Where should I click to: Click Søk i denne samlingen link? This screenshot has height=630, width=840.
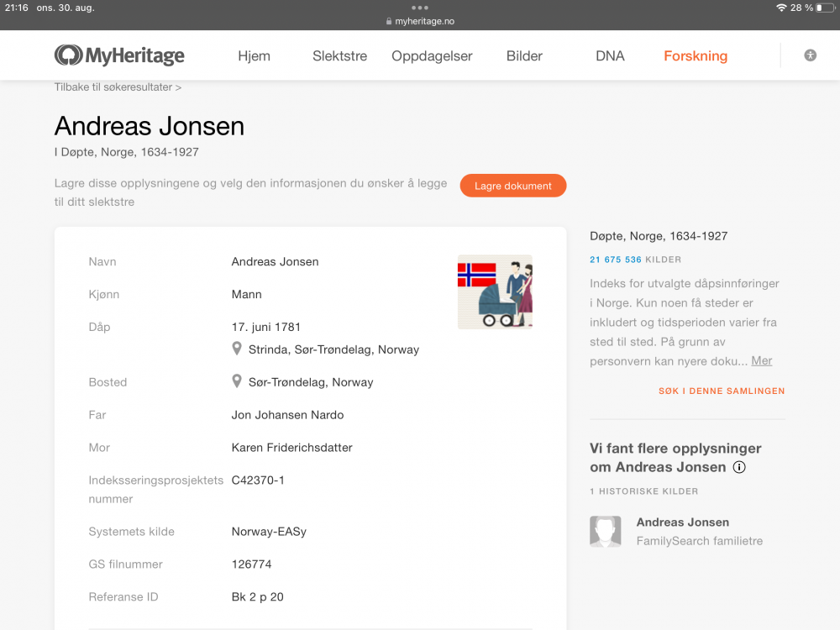coord(722,391)
